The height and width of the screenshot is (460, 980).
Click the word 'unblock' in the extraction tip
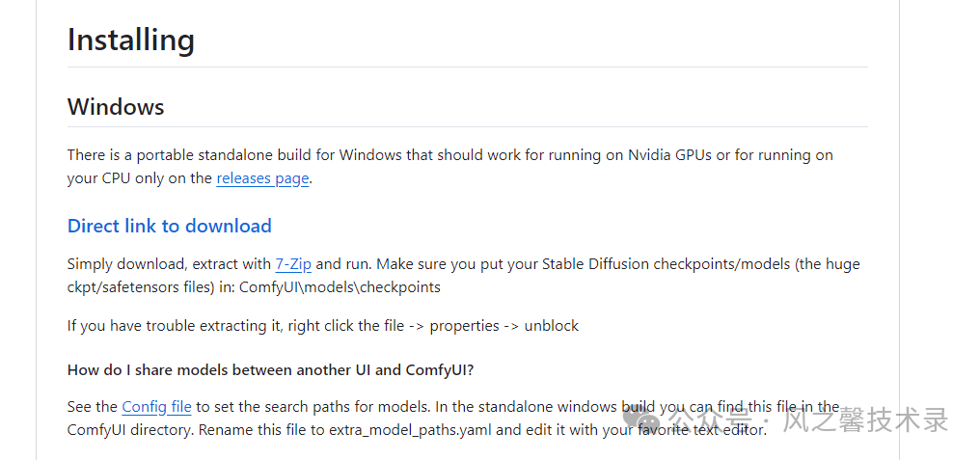[x=551, y=326]
